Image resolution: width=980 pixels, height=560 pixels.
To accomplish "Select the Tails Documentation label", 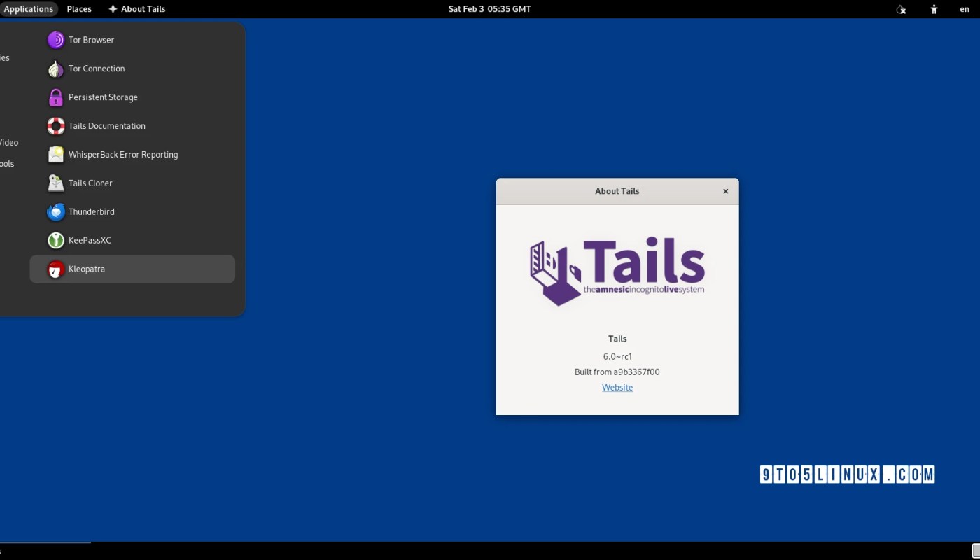I will click(107, 126).
